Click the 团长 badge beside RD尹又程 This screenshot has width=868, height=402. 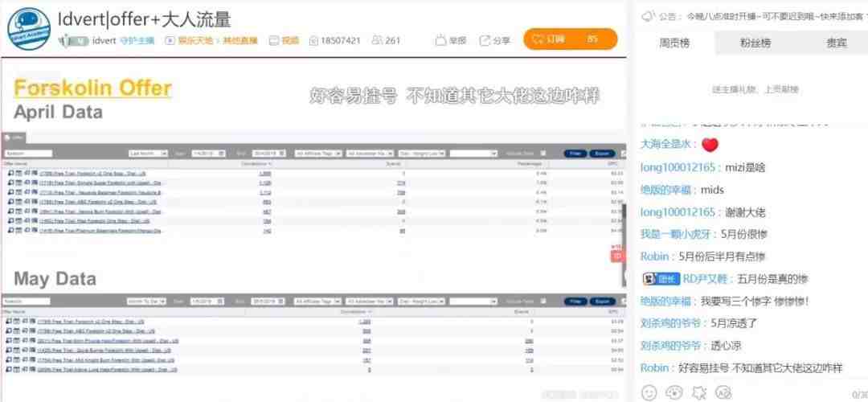(661, 279)
